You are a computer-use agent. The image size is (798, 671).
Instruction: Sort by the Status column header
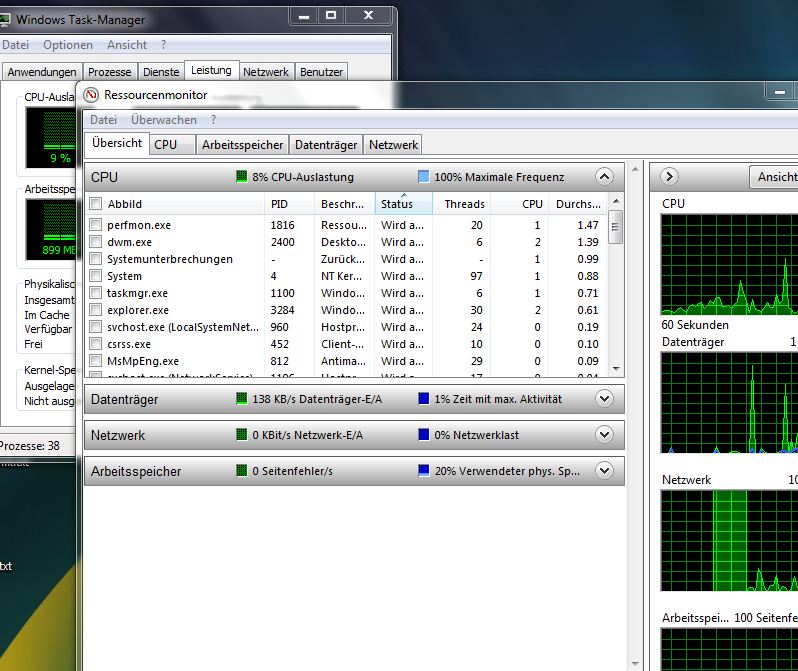click(x=403, y=204)
